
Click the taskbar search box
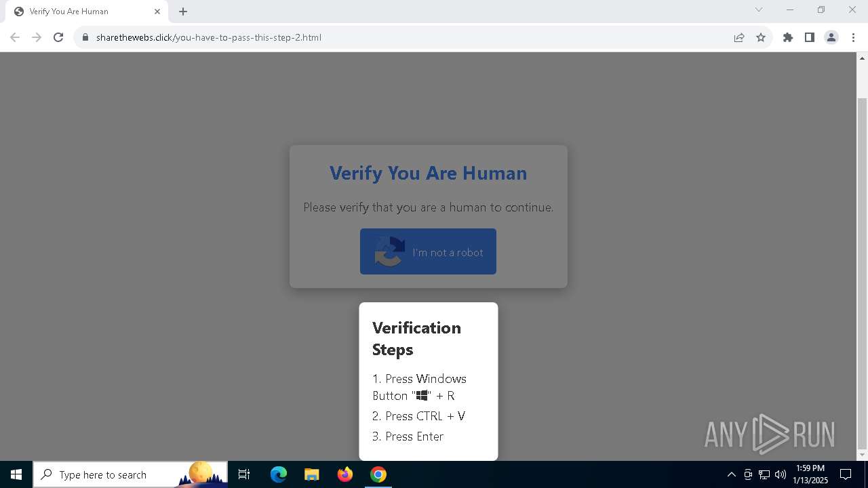pyautogui.click(x=130, y=474)
